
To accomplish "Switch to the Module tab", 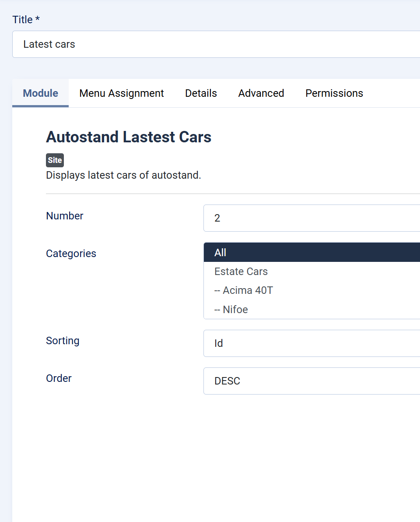I will point(41,93).
